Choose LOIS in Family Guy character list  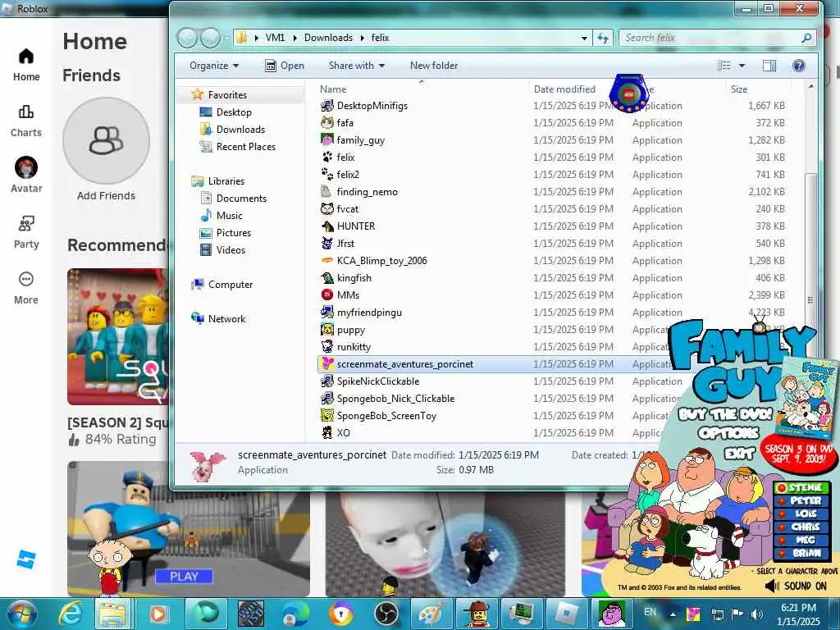click(x=801, y=514)
